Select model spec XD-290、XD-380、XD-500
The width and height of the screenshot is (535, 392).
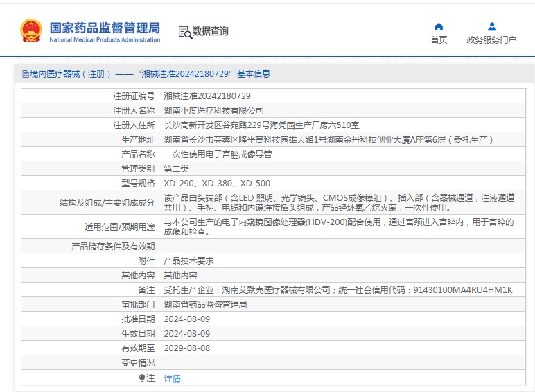217,184
